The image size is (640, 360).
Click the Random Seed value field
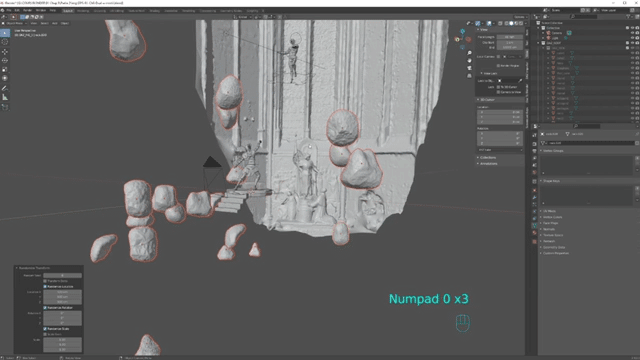click(x=62, y=276)
